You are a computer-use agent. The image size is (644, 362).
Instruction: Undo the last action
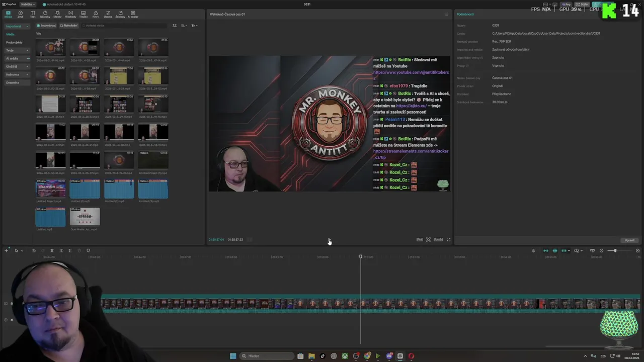click(34, 250)
